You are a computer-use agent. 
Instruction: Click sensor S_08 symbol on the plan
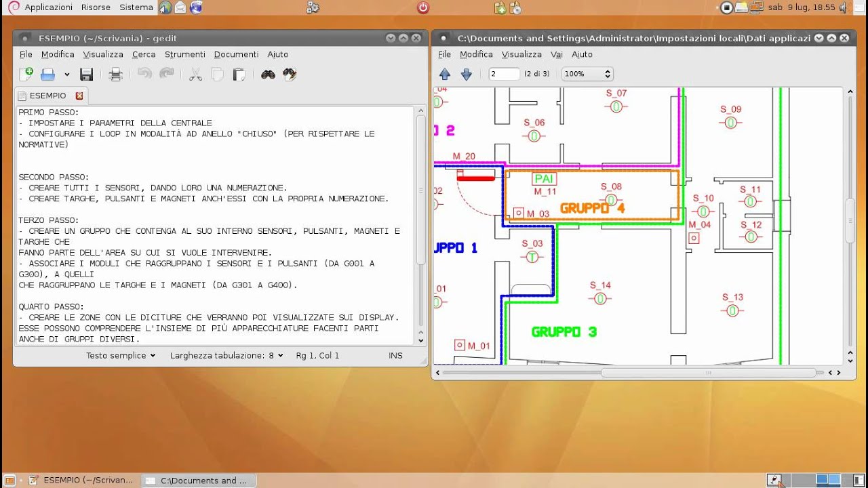point(612,200)
